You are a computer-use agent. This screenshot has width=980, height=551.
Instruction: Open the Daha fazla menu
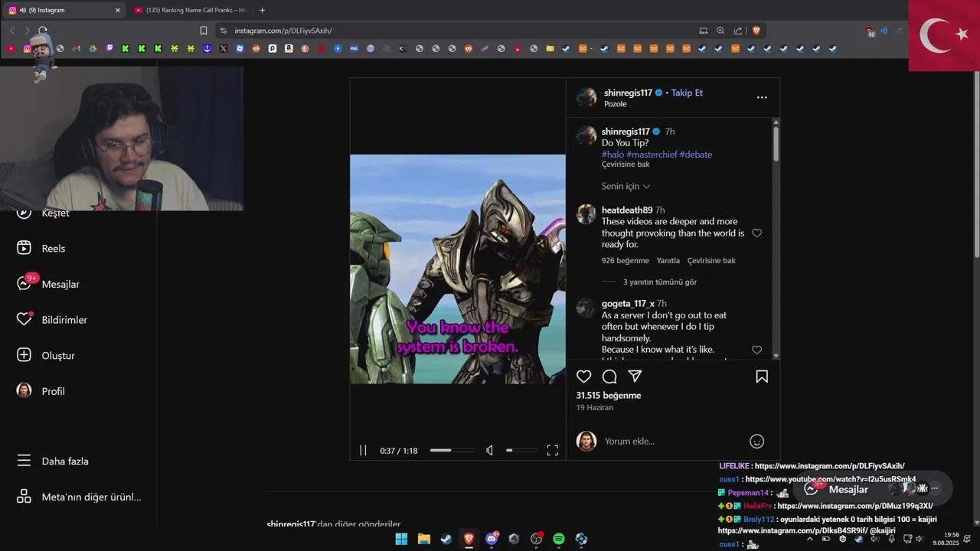point(54,461)
